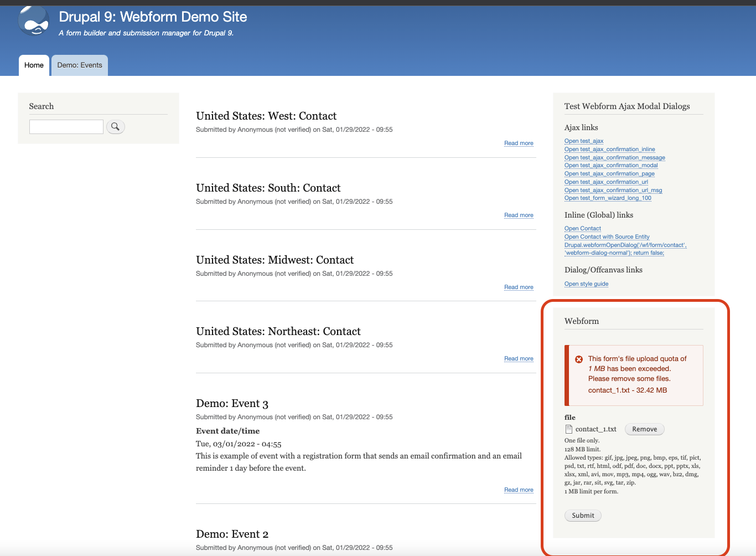
Task: Click 'One file only.' text
Action: 582,441
